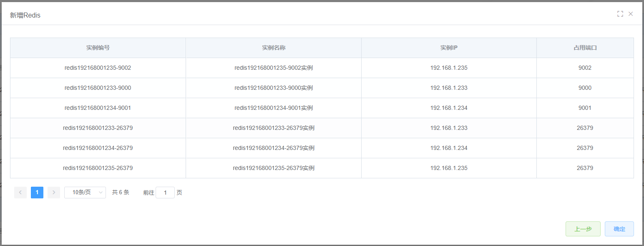Select instance ID redis192168001233-9000
The width and height of the screenshot is (644, 246).
[98, 88]
